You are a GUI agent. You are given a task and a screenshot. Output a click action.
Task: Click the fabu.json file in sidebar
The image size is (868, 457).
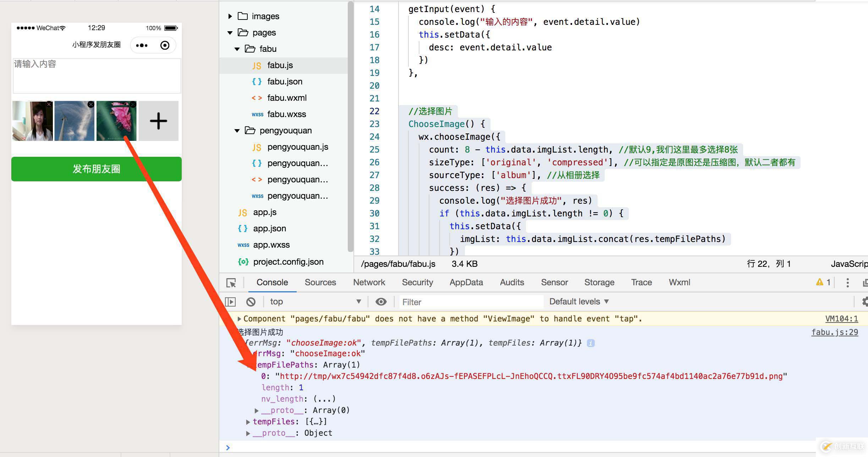282,82
